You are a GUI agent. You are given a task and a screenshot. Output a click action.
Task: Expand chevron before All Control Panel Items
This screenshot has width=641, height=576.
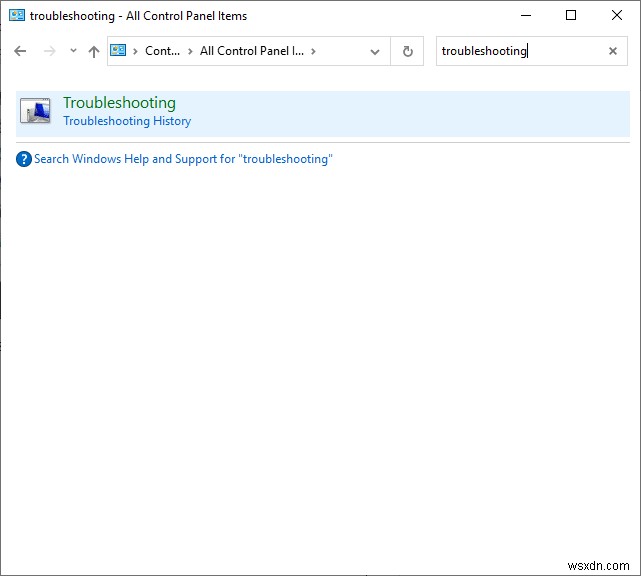click(x=190, y=52)
